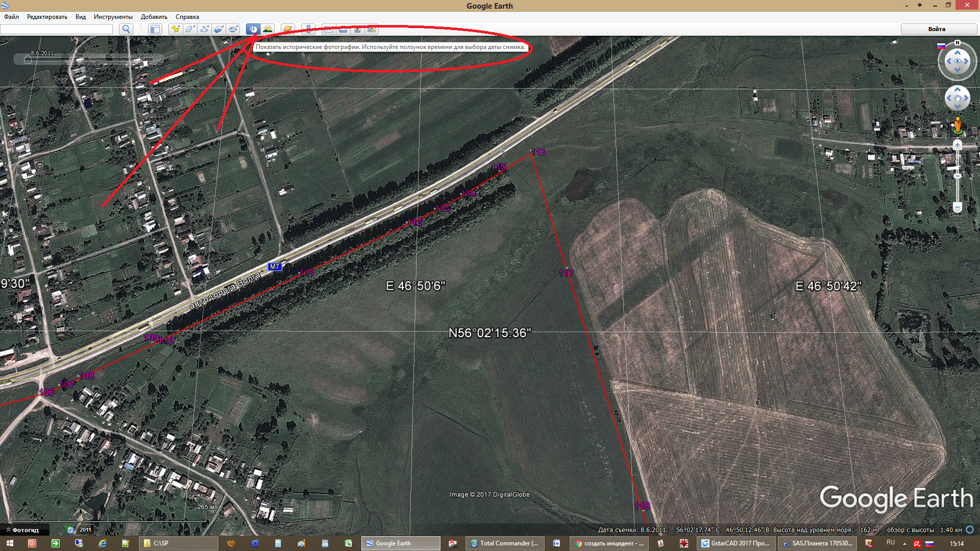Switch planet with Saturn icon
The width and height of the screenshot is (980, 551).
pyautogui.click(x=287, y=29)
